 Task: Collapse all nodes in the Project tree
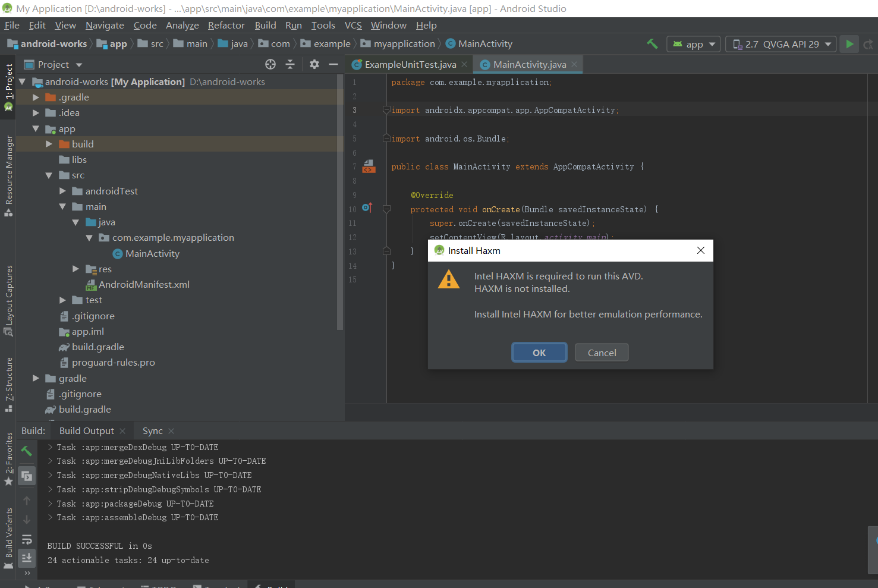pyautogui.click(x=290, y=64)
